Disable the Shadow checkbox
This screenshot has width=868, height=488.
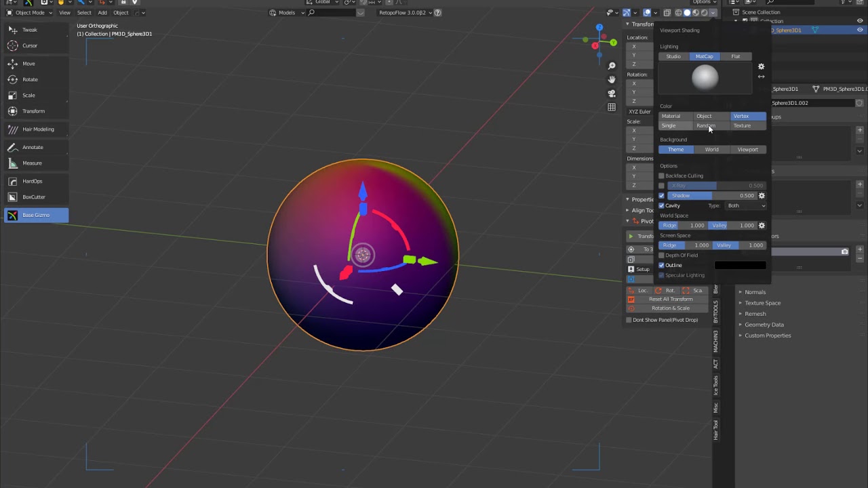tap(662, 196)
